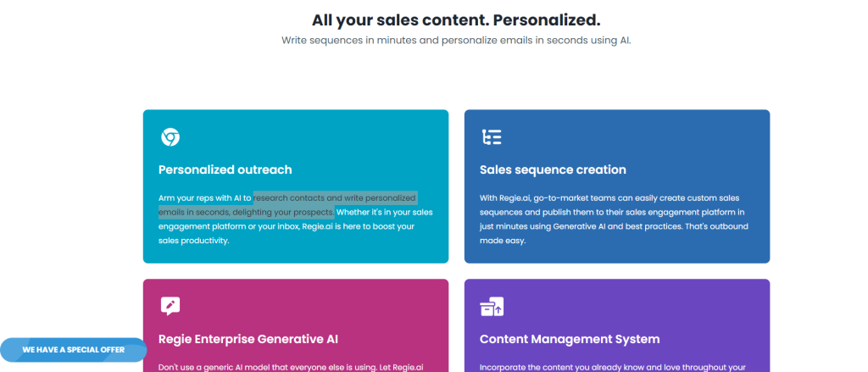Screen dimensions: 868x372
Task: Click the "Regie Enterprise Generative AI" heading
Action: [x=248, y=339]
